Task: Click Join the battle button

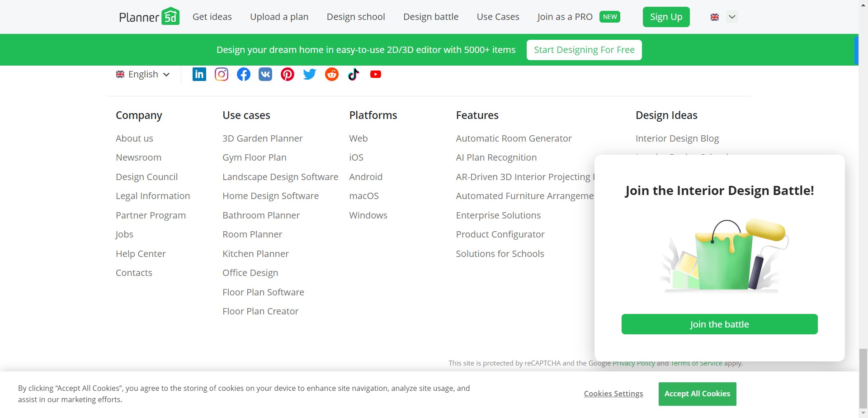Action: coord(719,324)
